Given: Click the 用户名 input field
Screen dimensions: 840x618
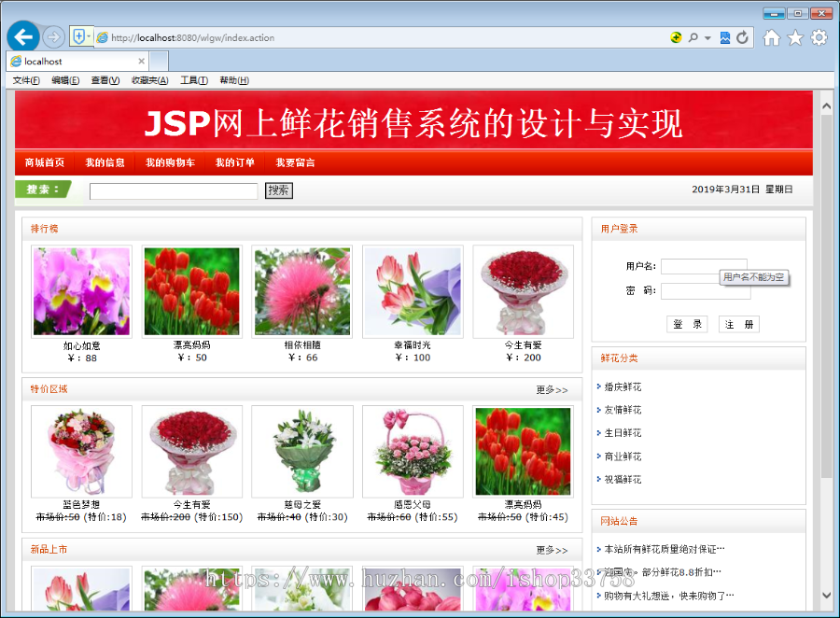Looking at the screenshot, I should click(x=705, y=265).
